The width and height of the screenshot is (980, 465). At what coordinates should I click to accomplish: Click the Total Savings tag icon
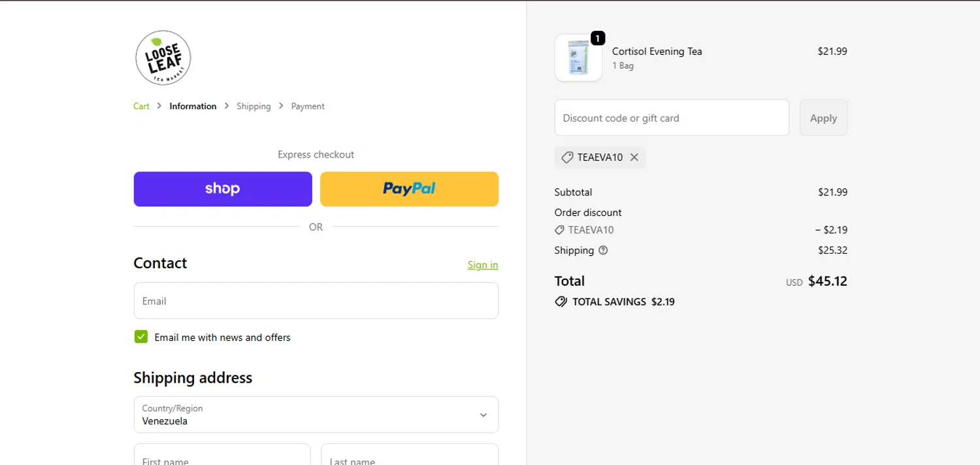pos(561,302)
